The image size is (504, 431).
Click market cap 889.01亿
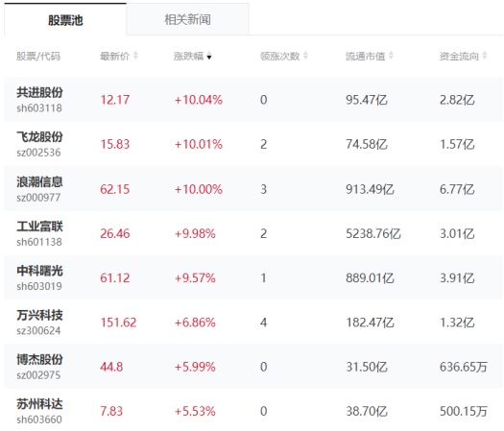tap(370, 277)
